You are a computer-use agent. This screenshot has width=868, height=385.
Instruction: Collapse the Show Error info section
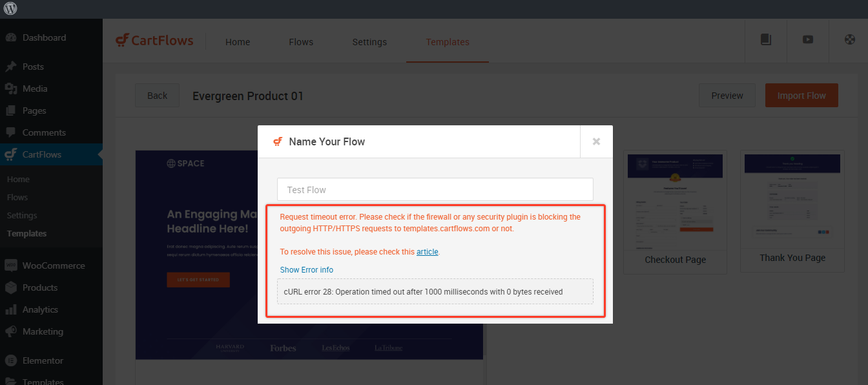click(x=306, y=270)
